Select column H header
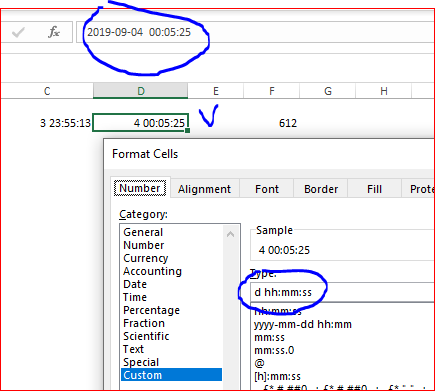The image size is (435, 391). tap(384, 91)
